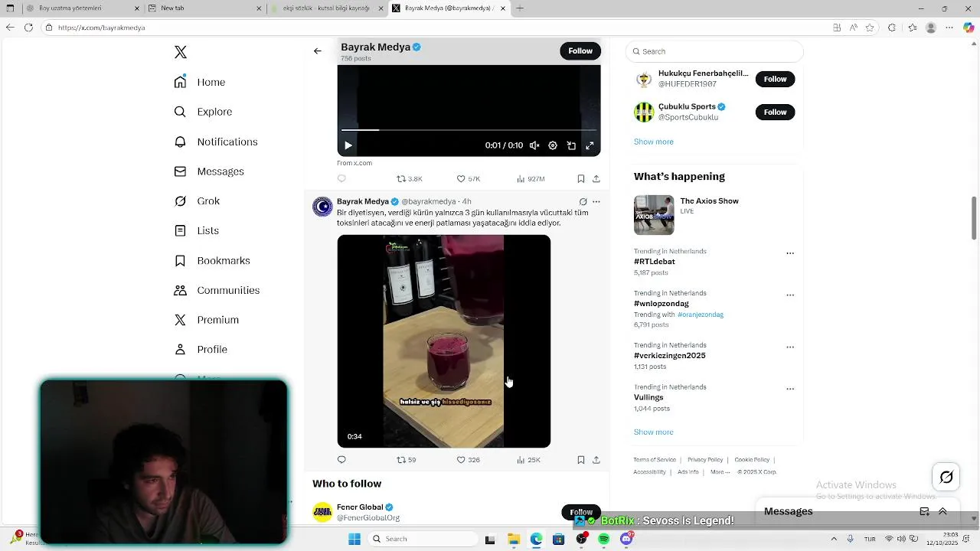This screenshot has width=980, height=551.
Task: Compose new message in Messages drawer
Action: (924, 511)
